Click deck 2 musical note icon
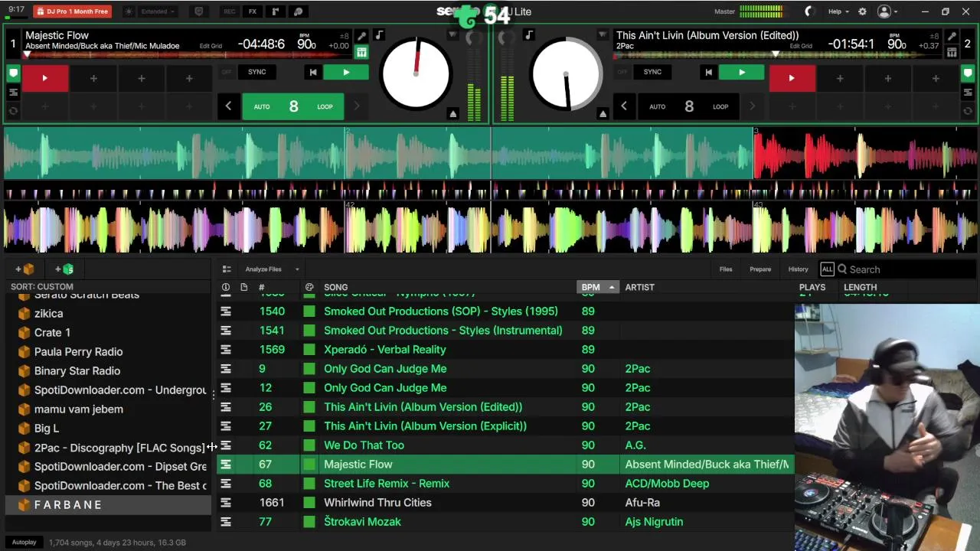 point(529,35)
